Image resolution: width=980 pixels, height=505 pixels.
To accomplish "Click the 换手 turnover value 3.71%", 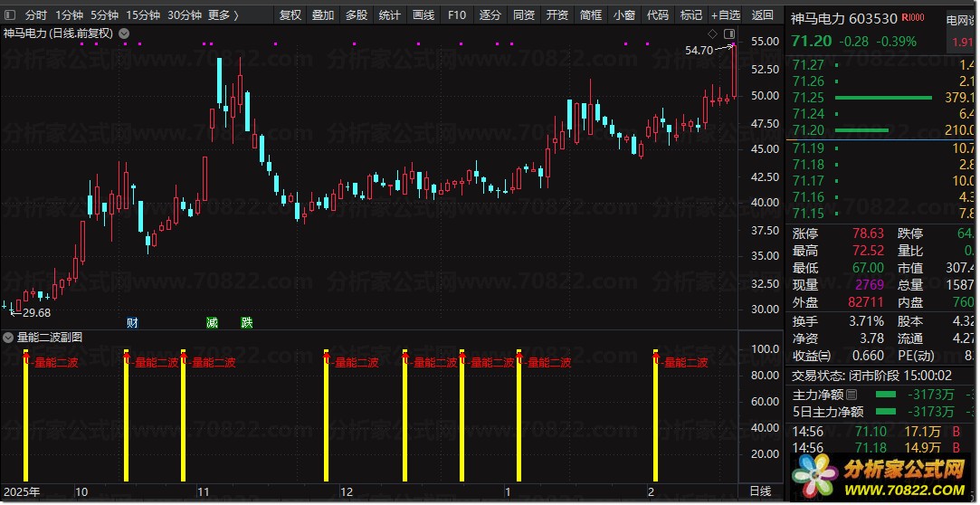I will 866,321.
